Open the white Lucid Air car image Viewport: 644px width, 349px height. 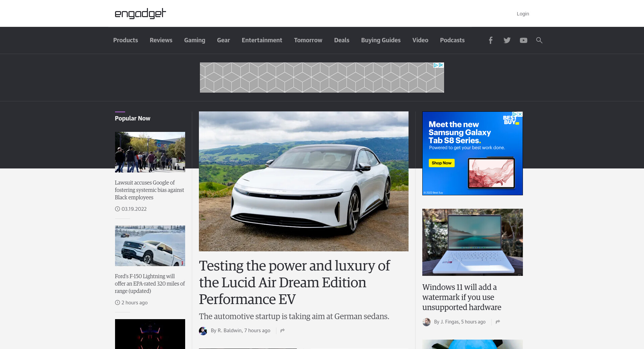pos(304,181)
